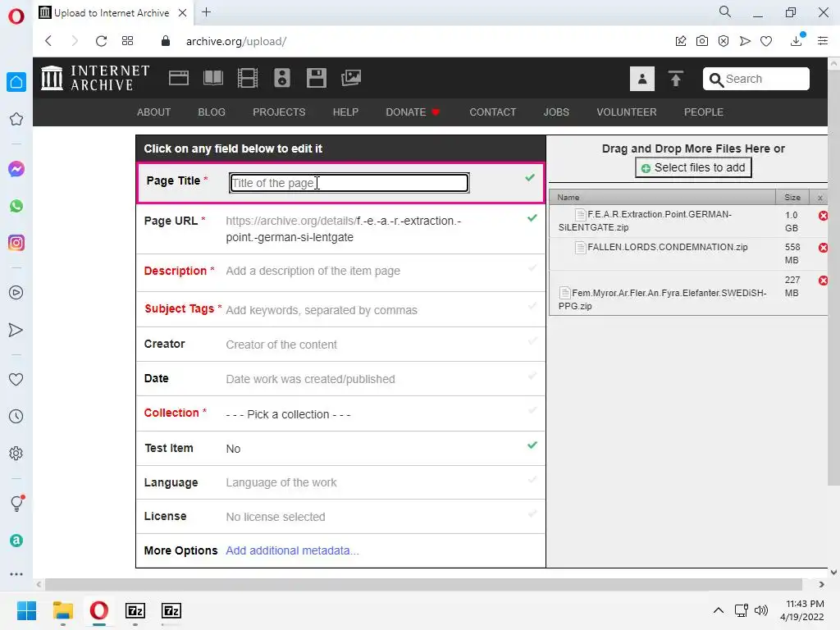Edit the Page URL identifier
Screen dimensions: 840x630
tap(344, 229)
